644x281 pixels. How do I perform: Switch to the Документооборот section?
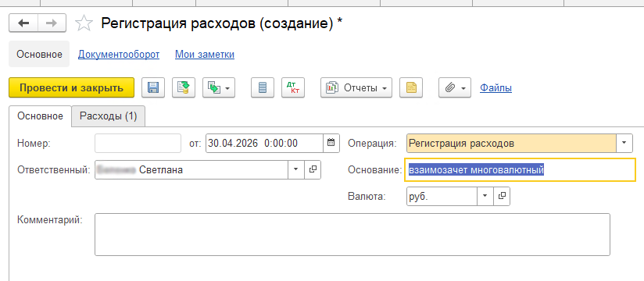click(x=119, y=54)
